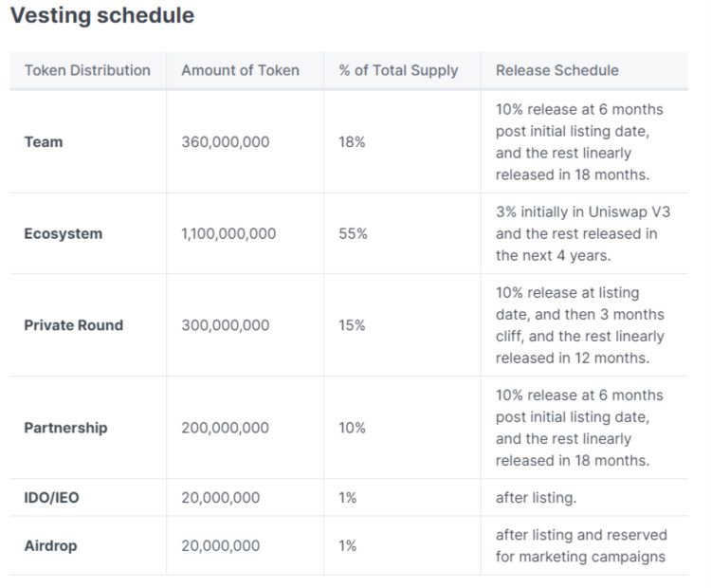Click the 'Team' row label
Viewport: 711px width, 588px height.
coord(44,142)
